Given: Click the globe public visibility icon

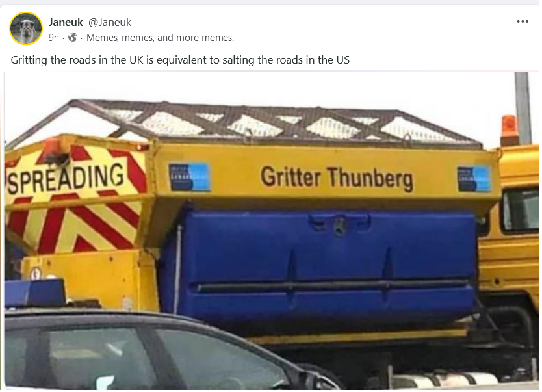Looking at the screenshot, I should (72, 37).
